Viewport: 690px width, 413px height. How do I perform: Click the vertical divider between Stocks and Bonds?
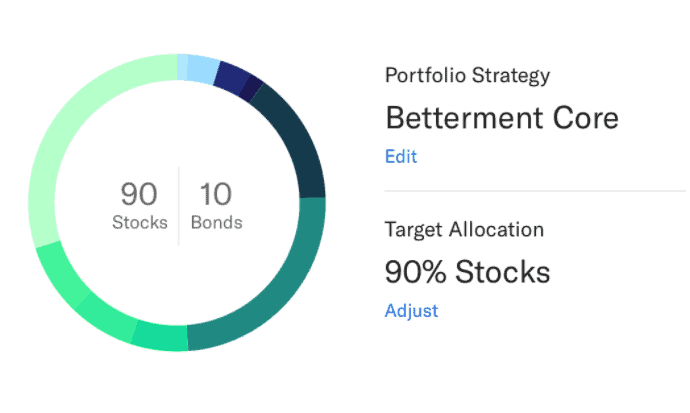coord(179,206)
